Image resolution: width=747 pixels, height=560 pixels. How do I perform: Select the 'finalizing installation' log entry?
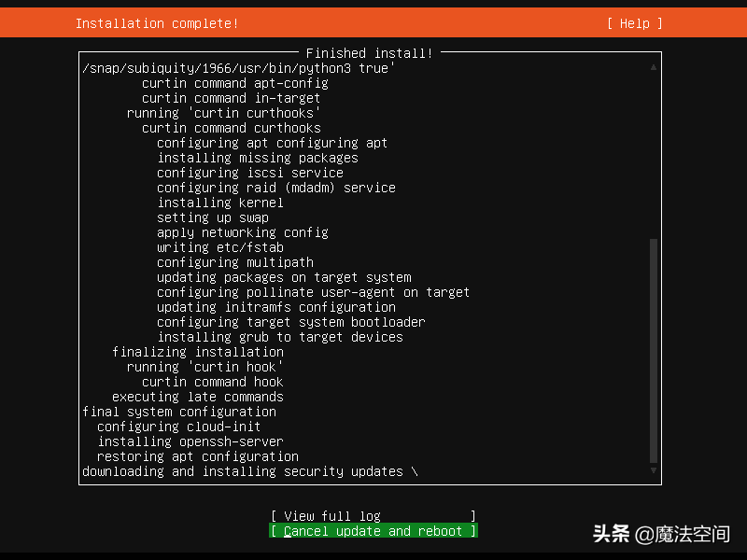pos(198,352)
